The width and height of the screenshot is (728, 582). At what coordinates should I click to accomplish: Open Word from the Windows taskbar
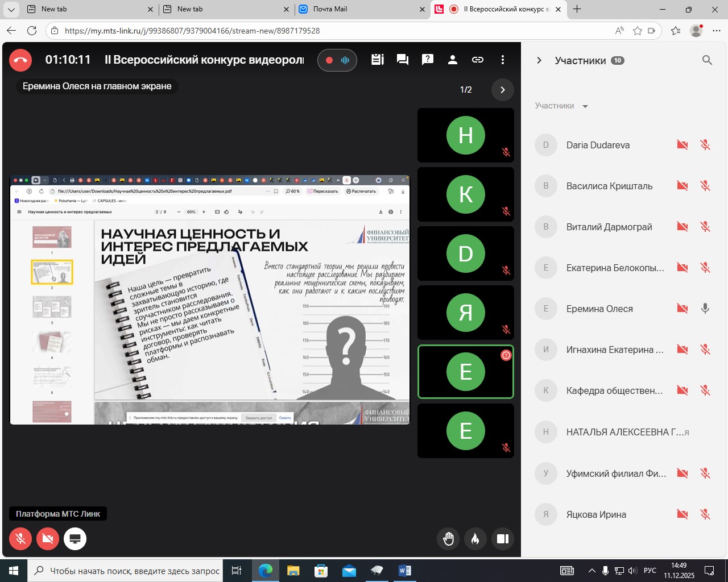[x=405, y=571]
